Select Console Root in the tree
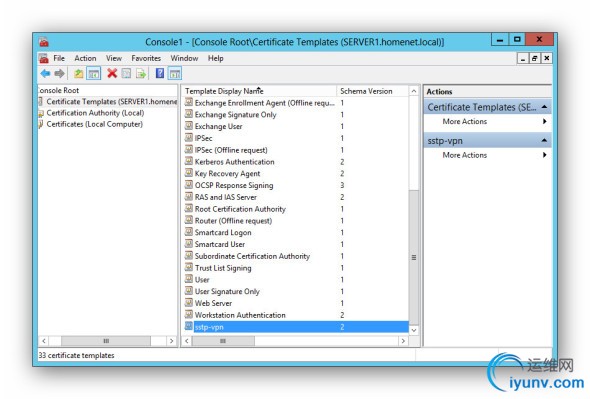 coord(58,90)
